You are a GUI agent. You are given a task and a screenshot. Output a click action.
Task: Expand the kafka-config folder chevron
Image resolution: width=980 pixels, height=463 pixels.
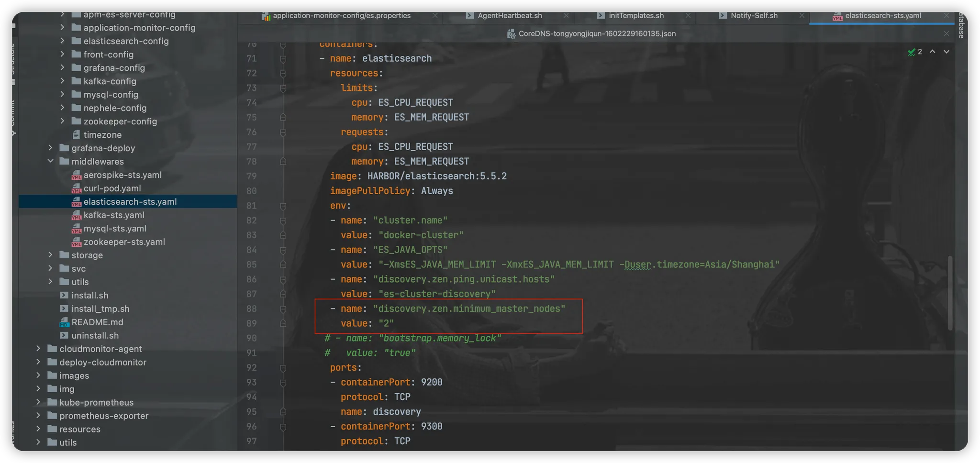(62, 81)
